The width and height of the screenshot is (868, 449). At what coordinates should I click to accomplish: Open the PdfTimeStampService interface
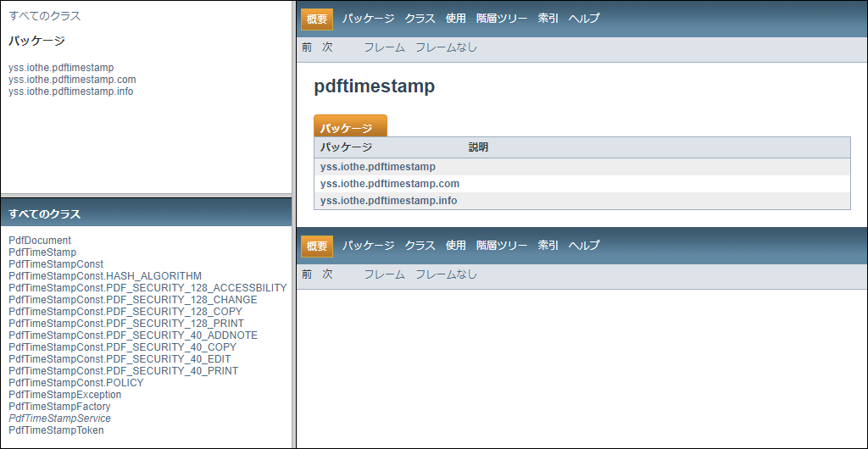[x=59, y=419]
